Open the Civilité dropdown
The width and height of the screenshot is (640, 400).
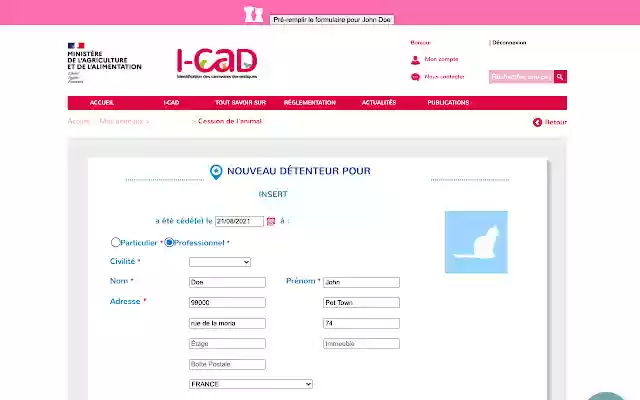(220, 262)
